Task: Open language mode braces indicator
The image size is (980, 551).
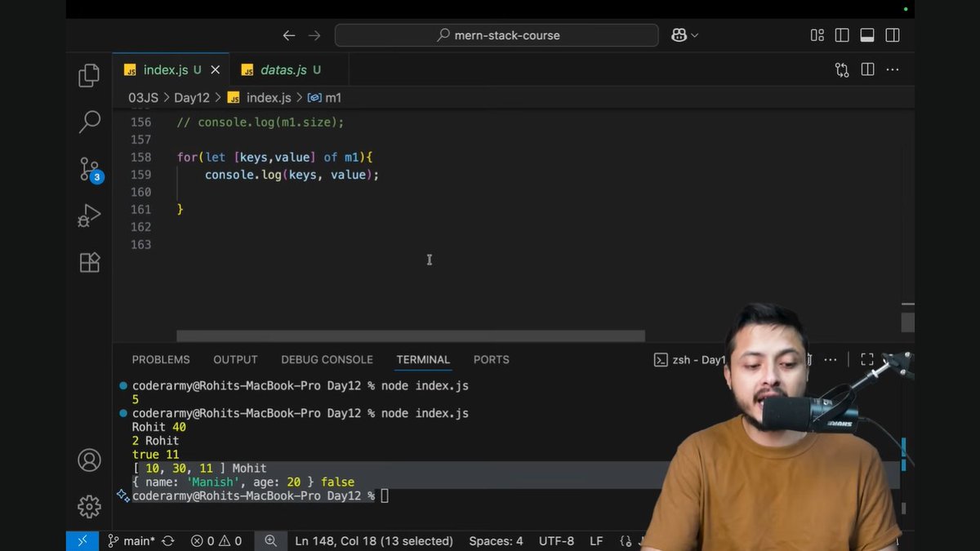Action: (627, 541)
